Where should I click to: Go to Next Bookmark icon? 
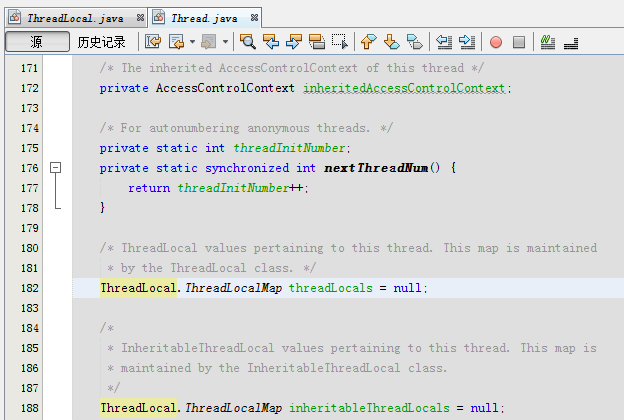392,41
